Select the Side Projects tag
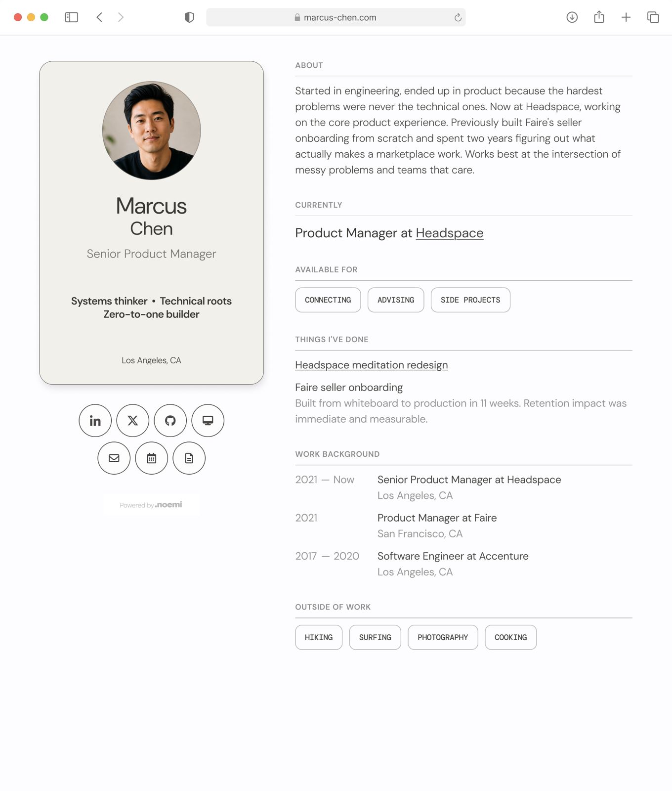 coord(470,300)
